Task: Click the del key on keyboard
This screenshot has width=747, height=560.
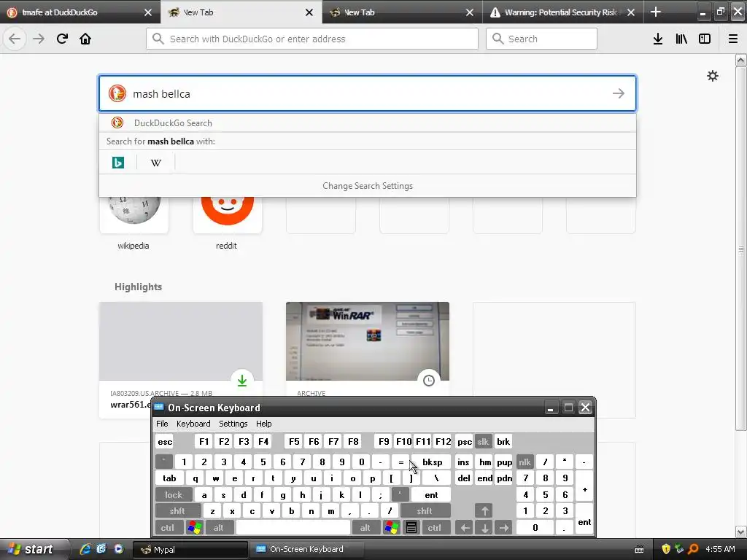Action: pos(464,478)
